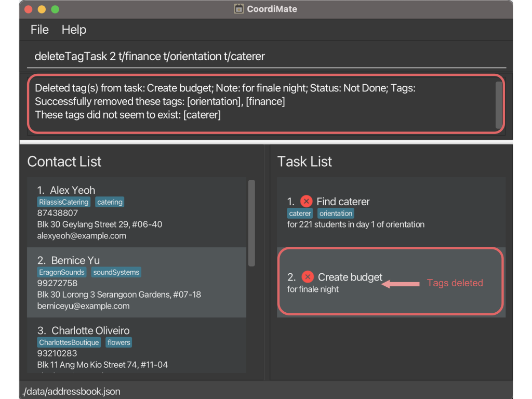Click the Contact List scrollbar
The width and height of the screenshot is (532, 399).
(251, 223)
